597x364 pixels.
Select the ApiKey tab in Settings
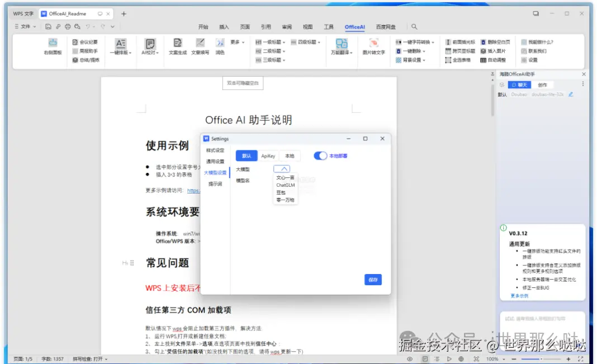pyautogui.click(x=268, y=156)
